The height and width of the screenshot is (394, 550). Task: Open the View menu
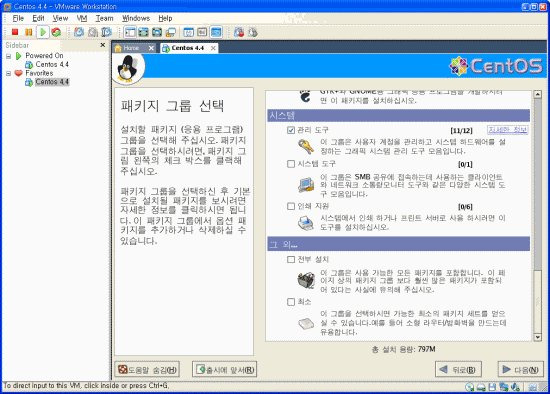(x=60, y=18)
